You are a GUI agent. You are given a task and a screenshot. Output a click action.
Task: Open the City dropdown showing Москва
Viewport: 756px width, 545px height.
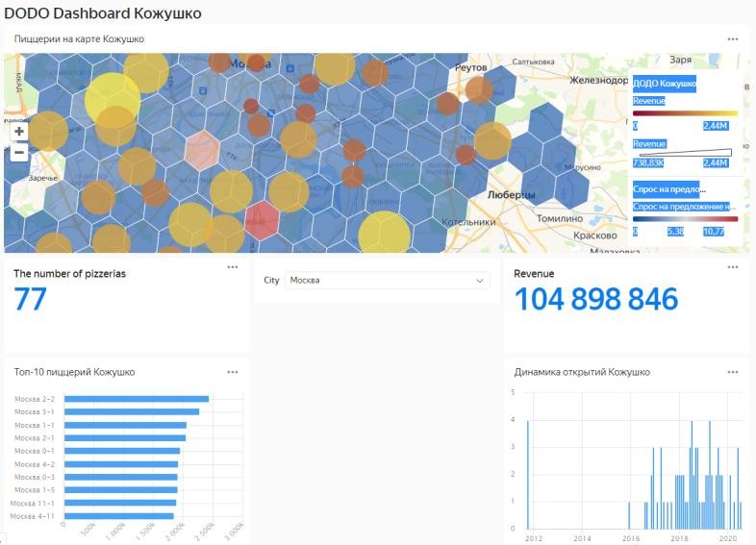click(x=388, y=281)
